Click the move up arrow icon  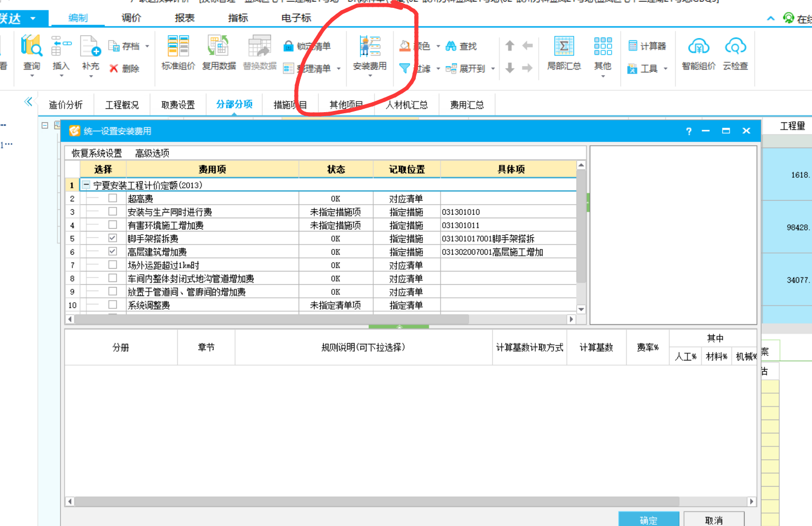510,46
